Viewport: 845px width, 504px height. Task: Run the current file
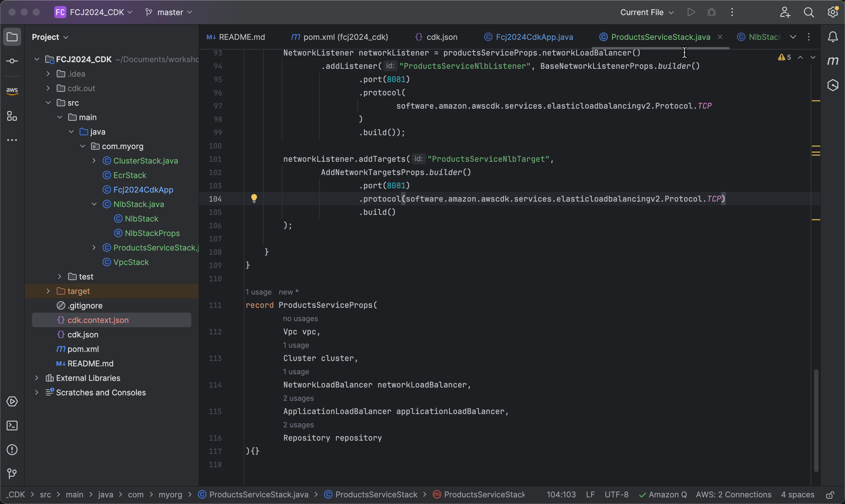click(x=691, y=12)
